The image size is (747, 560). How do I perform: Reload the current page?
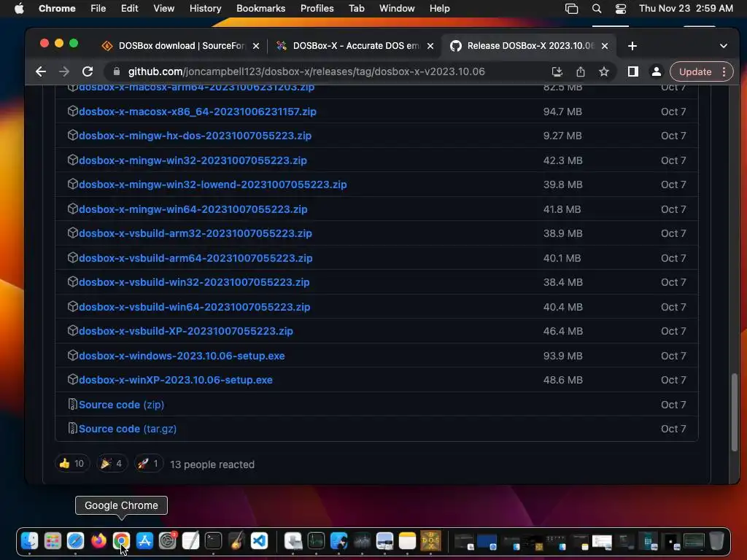pos(88,71)
